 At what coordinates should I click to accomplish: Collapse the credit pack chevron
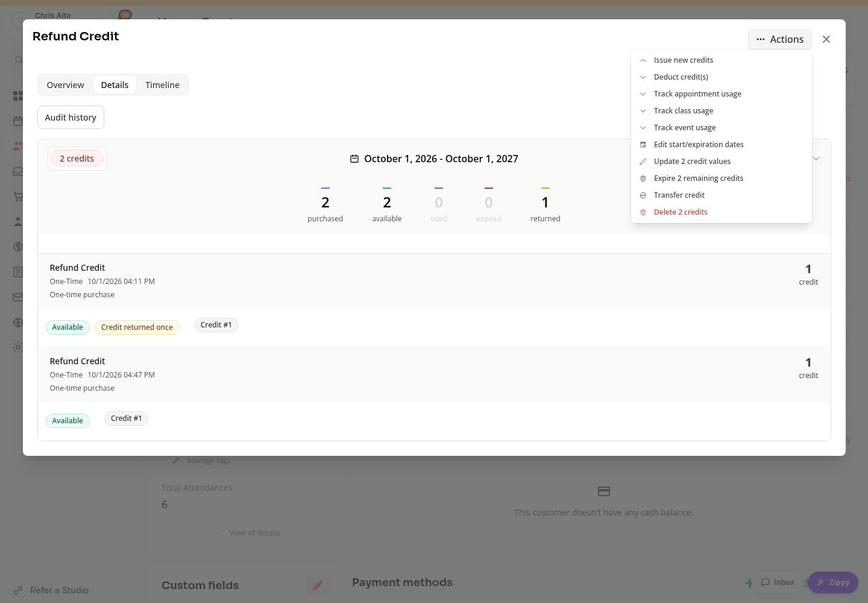(816, 159)
